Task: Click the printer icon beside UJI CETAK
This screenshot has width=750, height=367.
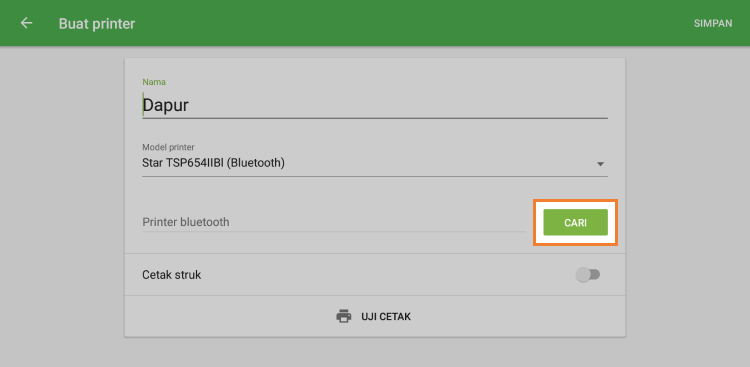Action: click(343, 316)
